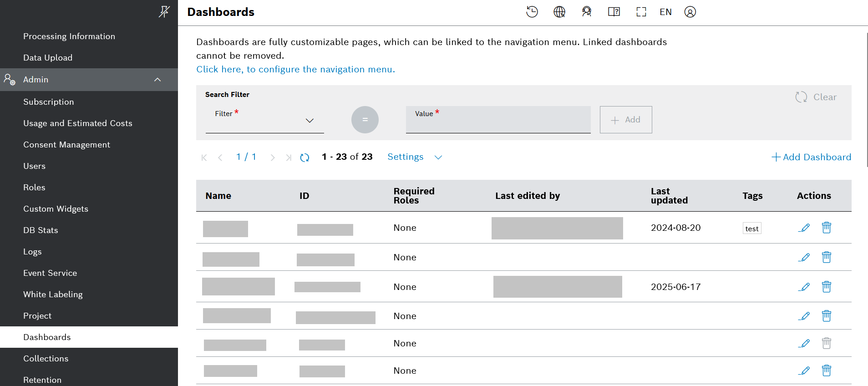The image size is (868, 386).
Task: Open the history clock icon
Action: pos(532,12)
